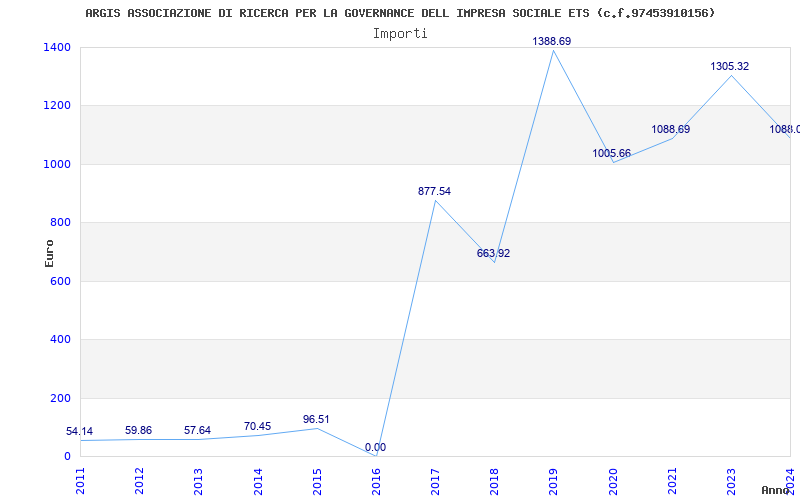Click the 2011 x-axis tick label
800x500 pixels.
tap(80, 481)
